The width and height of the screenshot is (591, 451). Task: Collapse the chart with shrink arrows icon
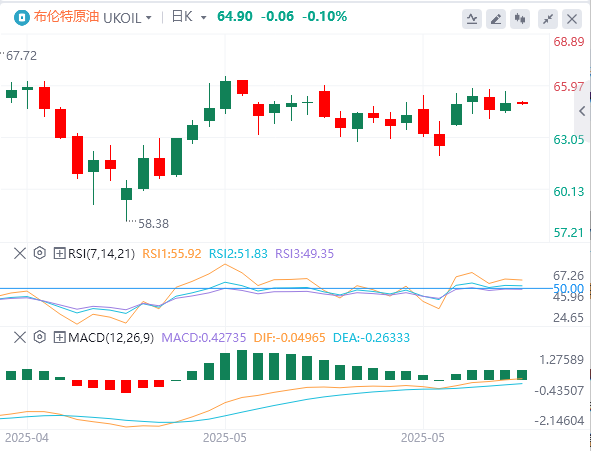[548, 19]
